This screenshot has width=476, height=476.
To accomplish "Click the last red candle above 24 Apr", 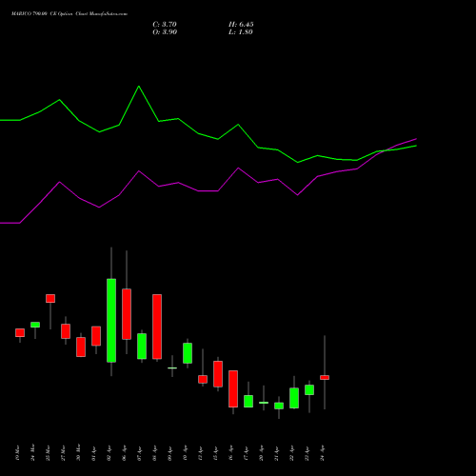I will pos(325,377).
